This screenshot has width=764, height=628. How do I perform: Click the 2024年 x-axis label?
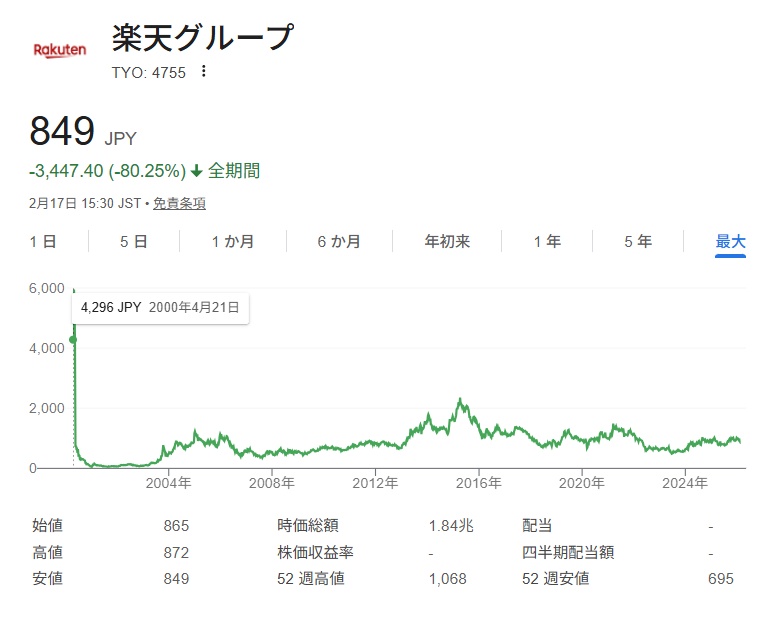[x=686, y=484]
